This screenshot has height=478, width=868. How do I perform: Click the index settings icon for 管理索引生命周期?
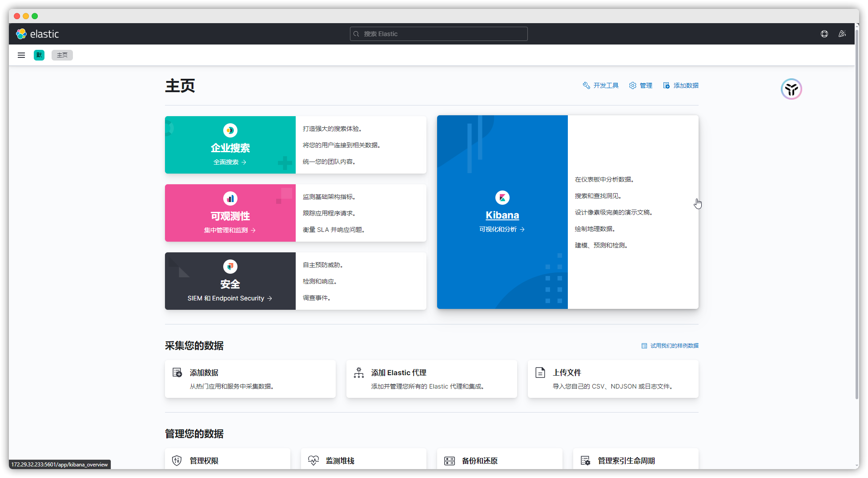point(586,461)
